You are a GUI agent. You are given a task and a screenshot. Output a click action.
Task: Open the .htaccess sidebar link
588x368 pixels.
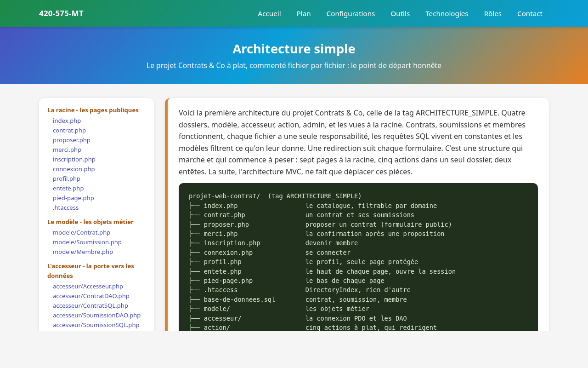[x=66, y=207]
